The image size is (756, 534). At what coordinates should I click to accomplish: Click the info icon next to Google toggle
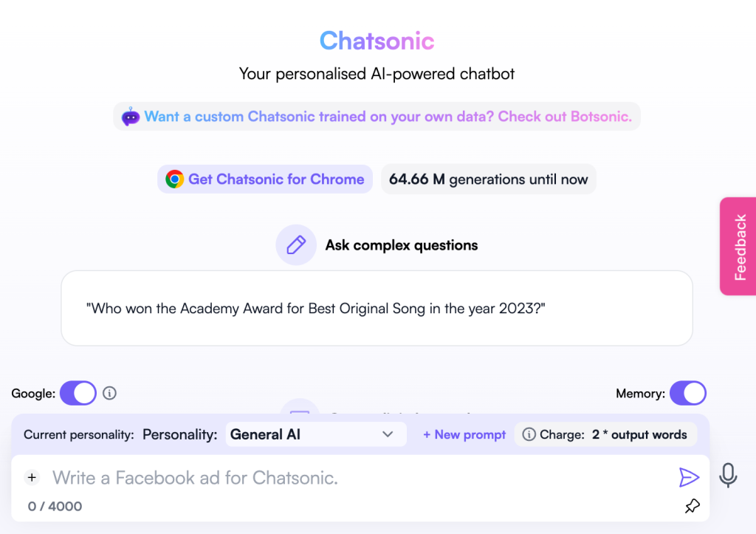[x=110, y=394]
